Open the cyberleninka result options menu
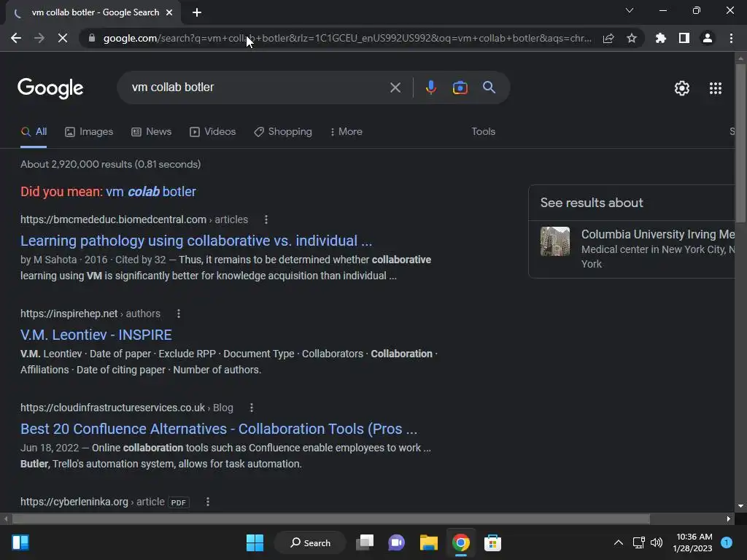This screenshot has width=747, height=560. point(207,502)
